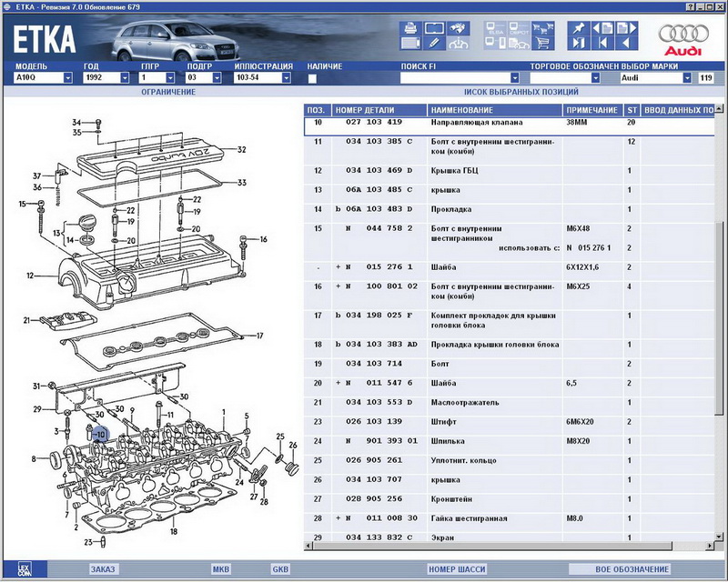Image resolution: width=728 pixels, height=582 pixels.
Task: Click the pencil edit icon
Action: pos(434,43)
